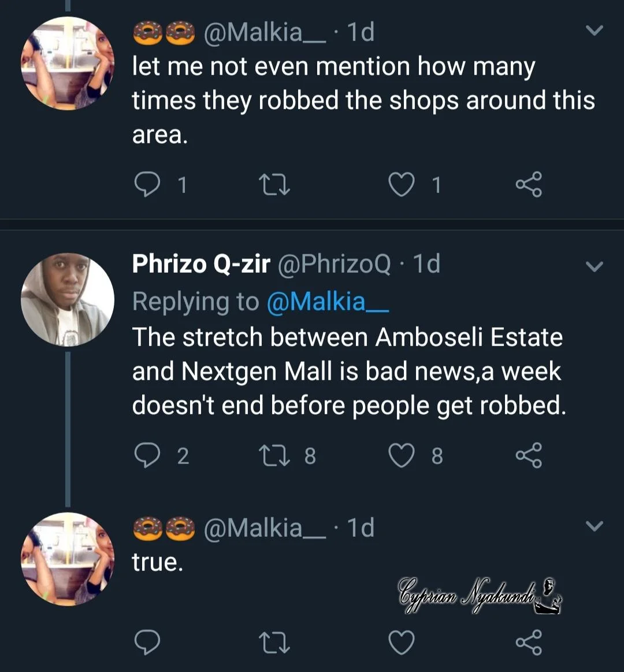View Malkia's avatar on the top tweet

pyautogui.click(x=67, y=62)
